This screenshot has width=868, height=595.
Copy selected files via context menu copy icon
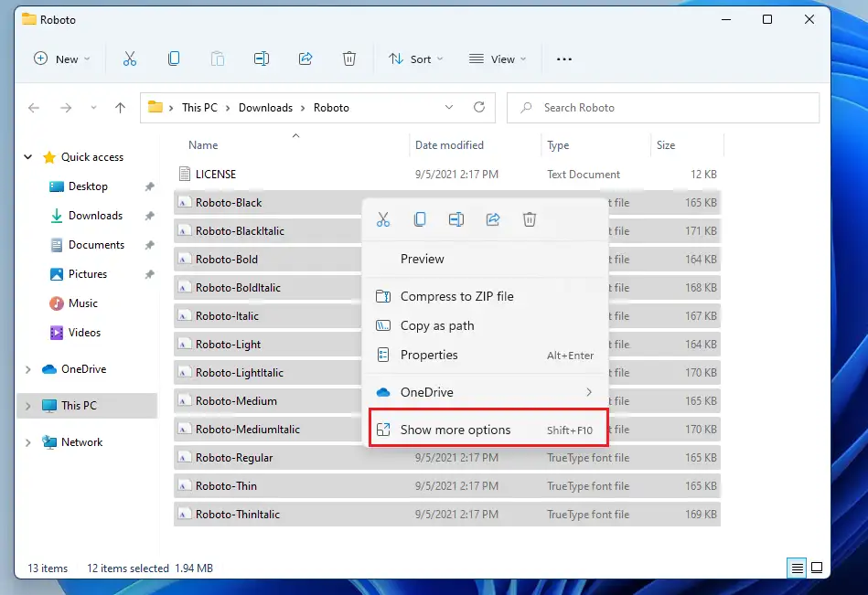click(420, 219)
